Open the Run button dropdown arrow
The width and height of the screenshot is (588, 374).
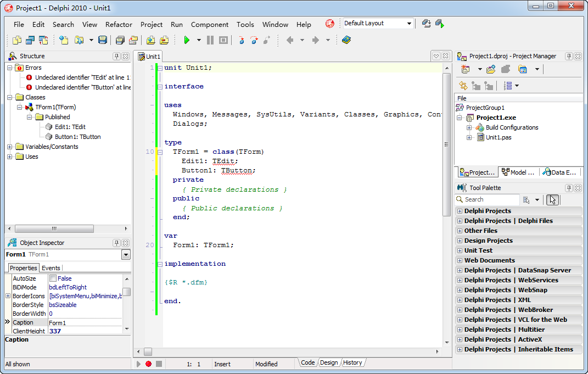coord(199,40)
